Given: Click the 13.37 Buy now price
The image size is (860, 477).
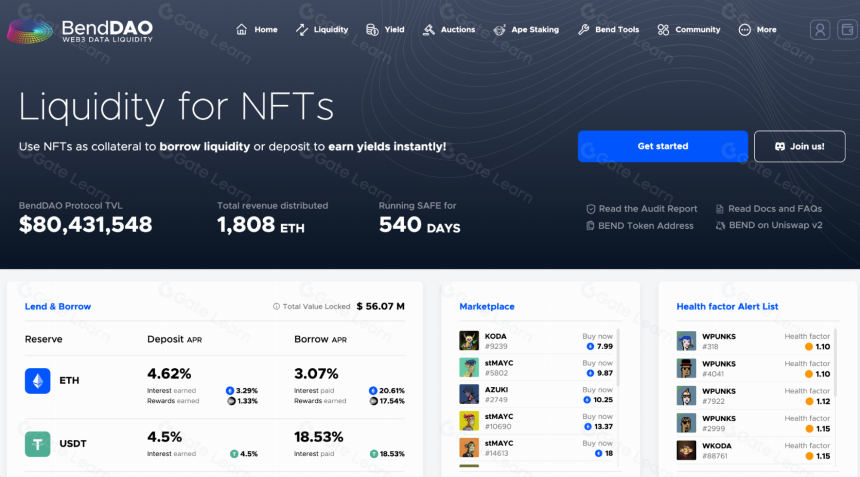Looking at the screenshot, I should pos(598,427).
